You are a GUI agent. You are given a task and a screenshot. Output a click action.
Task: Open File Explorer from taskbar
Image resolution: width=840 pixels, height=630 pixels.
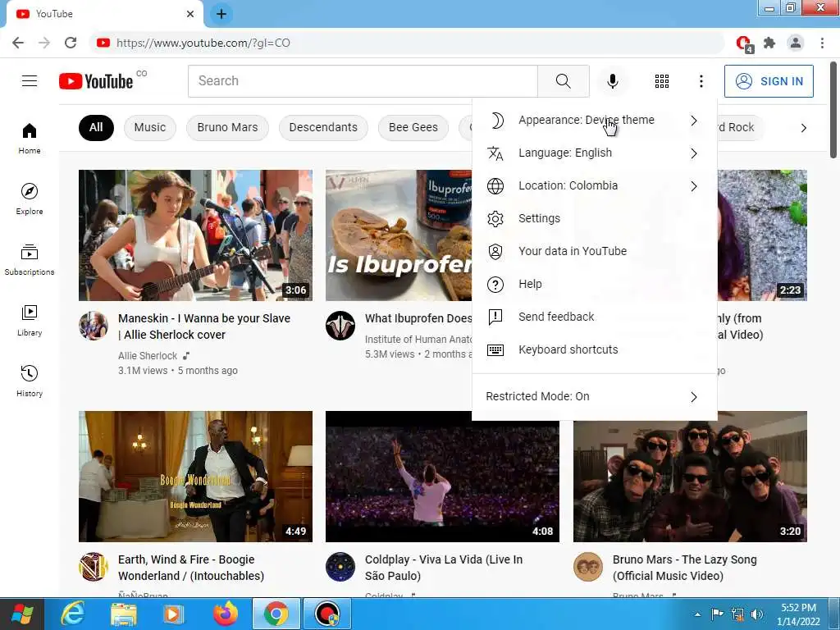coord(124,614)
